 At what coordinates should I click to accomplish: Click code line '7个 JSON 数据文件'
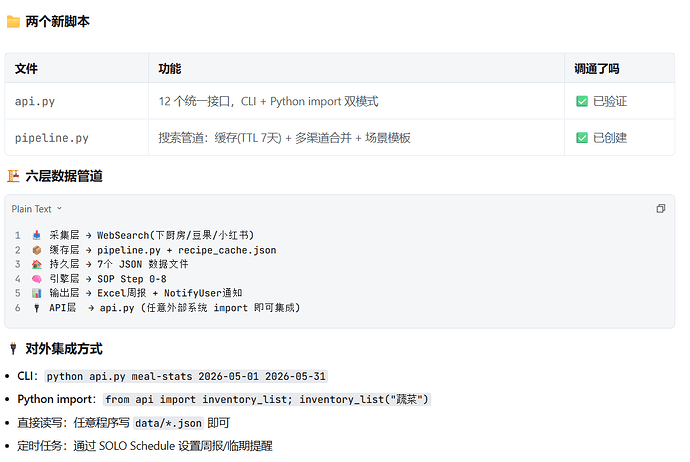click(x=143, y=264)
